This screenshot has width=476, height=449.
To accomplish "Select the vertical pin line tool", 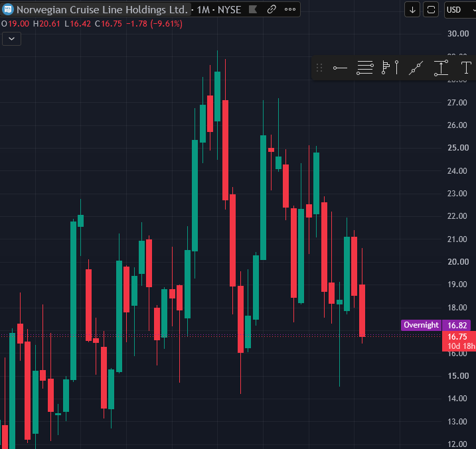I will (396, 67).
